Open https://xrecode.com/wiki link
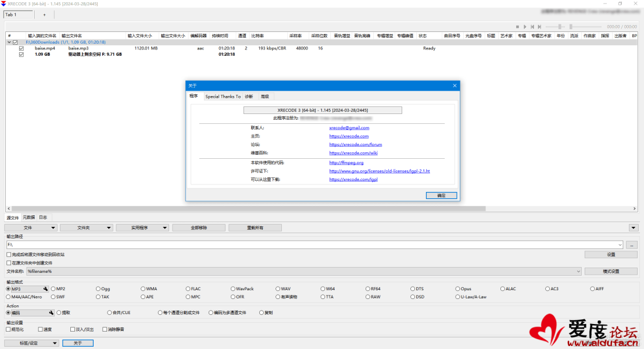The height and width of the screenshot is (349, 644). (353, 153)
